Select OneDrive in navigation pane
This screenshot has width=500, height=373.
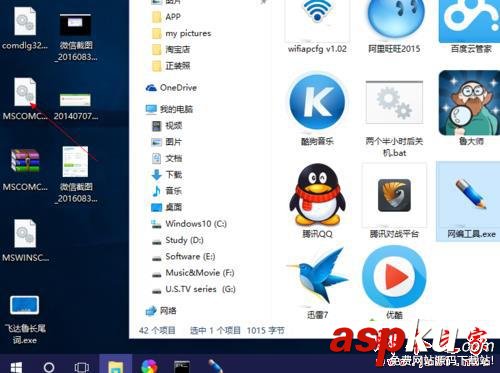point(171,88)
